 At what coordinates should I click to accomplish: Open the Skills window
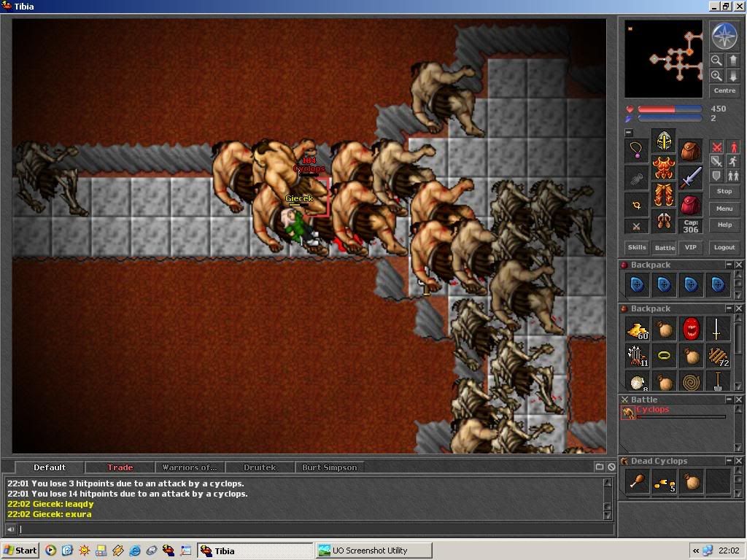[x=637, y=247]
